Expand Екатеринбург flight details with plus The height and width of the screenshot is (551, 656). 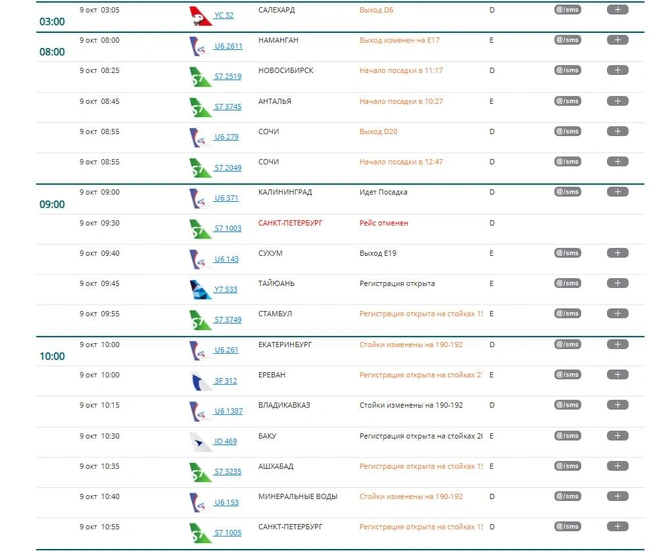[x=618, y=344]
